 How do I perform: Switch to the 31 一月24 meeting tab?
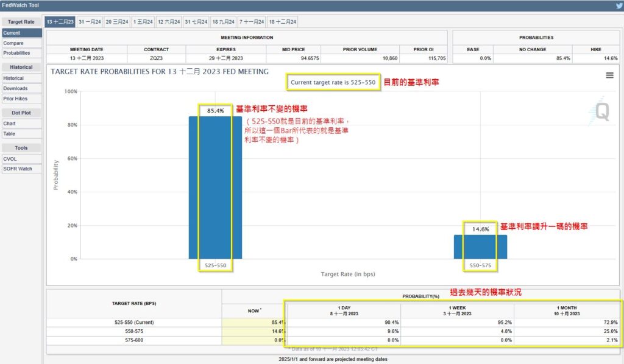90,22
